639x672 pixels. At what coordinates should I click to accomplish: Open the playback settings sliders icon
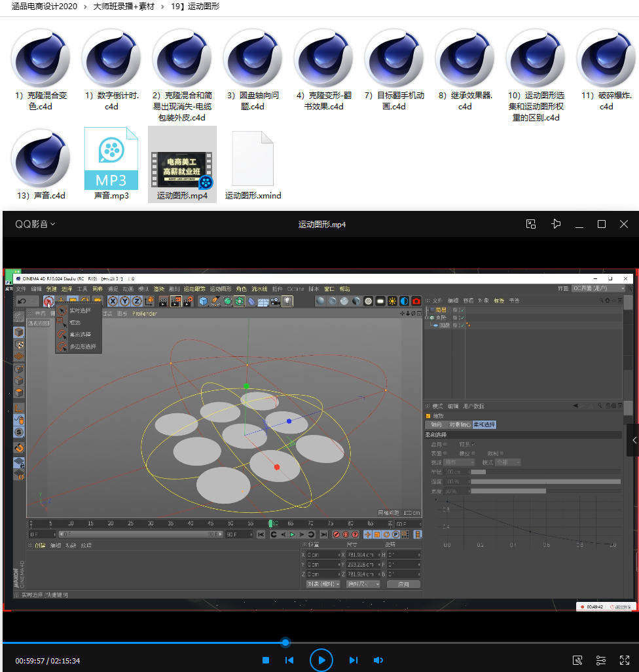600,660
